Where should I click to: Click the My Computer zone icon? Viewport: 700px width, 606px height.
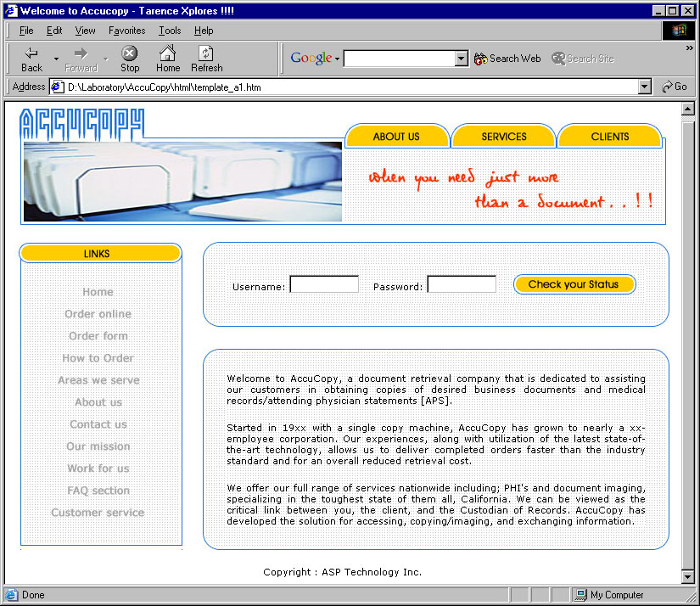tap(581, 595)
